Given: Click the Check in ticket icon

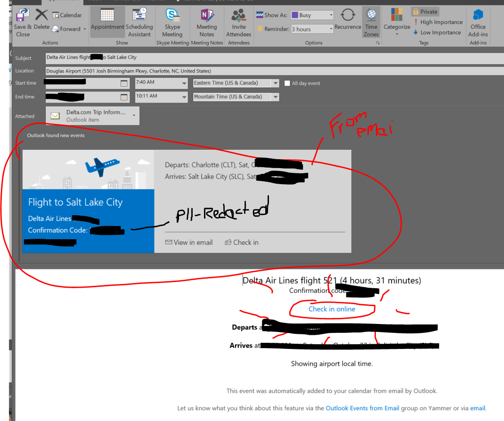Looking at the screenshot, I should pos(228,242).
